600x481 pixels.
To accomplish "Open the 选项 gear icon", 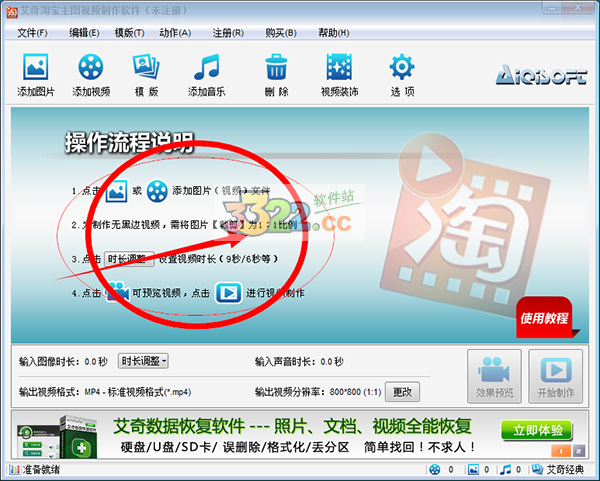I will pos(402,67).
